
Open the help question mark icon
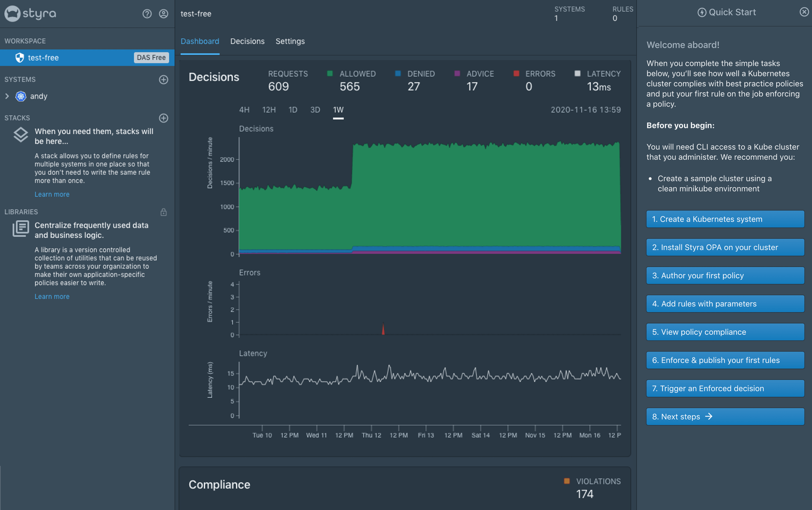pos(147,13)
